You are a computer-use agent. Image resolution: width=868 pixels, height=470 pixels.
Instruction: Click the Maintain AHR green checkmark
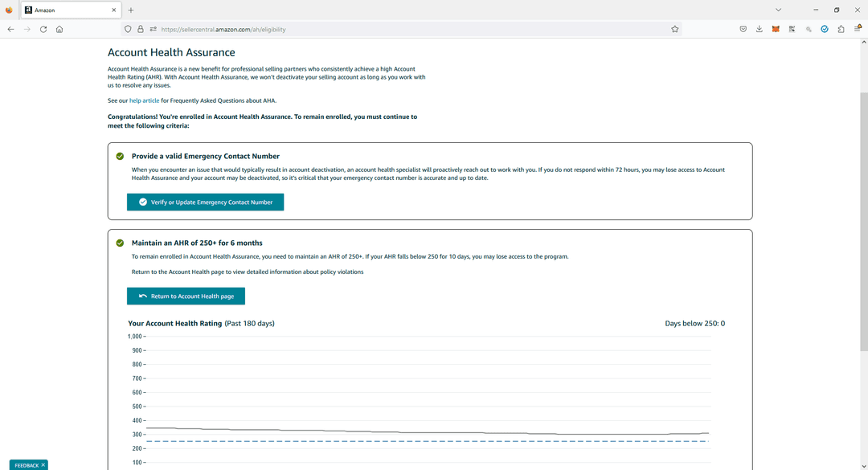[120, 243]
